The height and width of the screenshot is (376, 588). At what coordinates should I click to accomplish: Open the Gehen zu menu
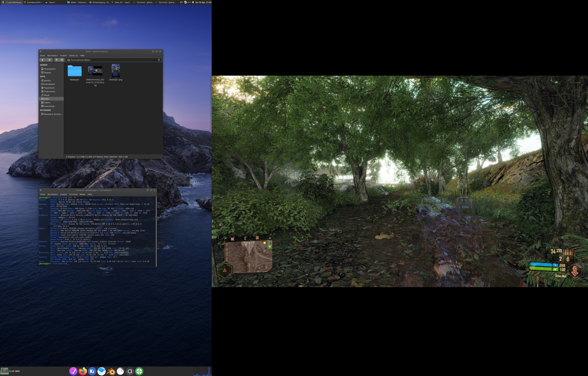(x=73, y=55)
